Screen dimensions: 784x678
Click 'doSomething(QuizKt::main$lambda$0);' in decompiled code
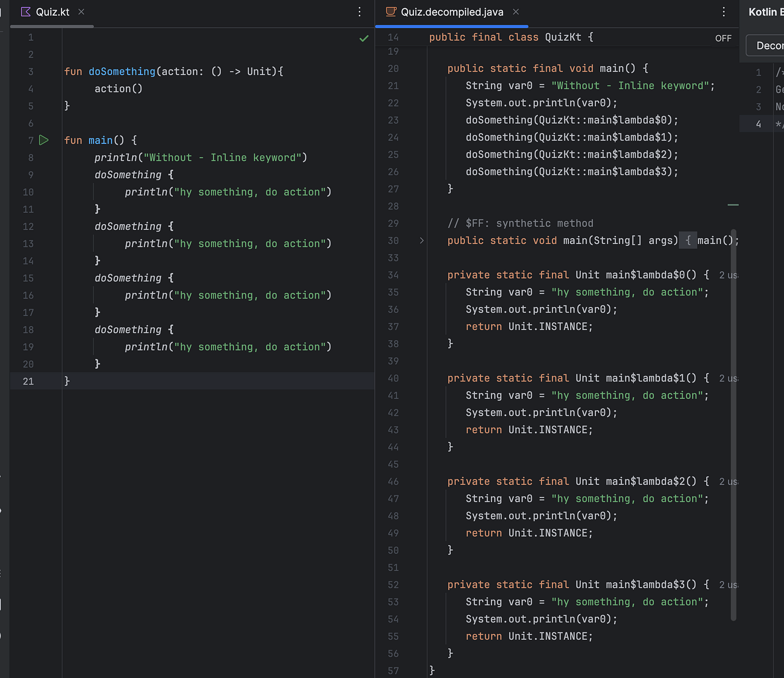pyautogui.click(x=572, y=120)
